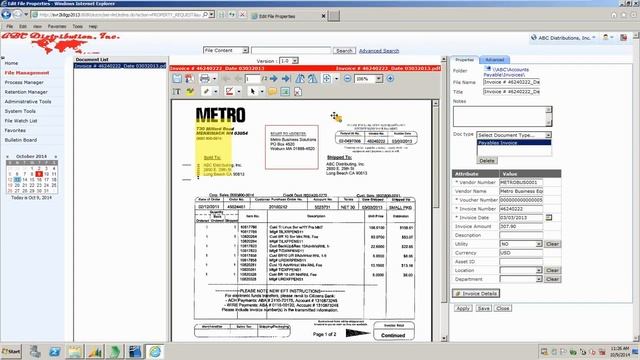Viewport: 640px width, 360px height.
Task: Click the red icon in the top-right header
Action: 623,38
